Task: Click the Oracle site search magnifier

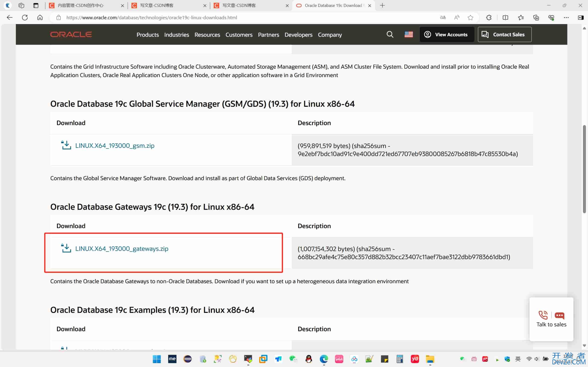Action: click(390, 34)
